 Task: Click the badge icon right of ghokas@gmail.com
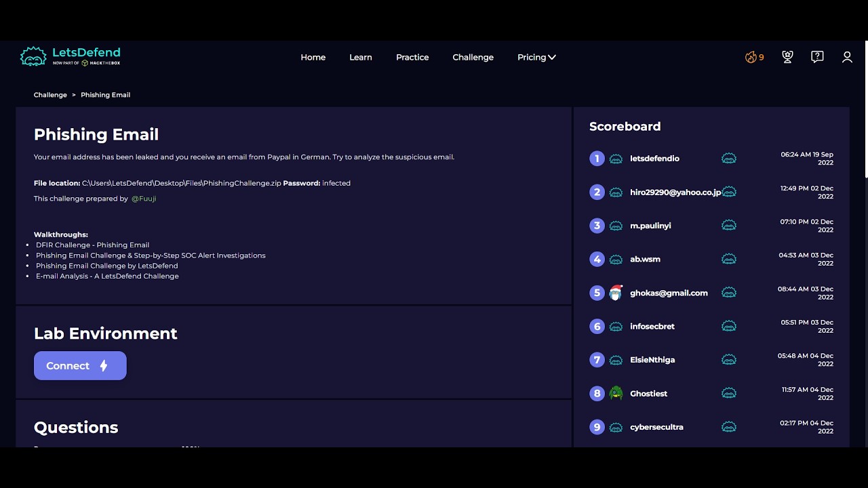coord(729,293)
